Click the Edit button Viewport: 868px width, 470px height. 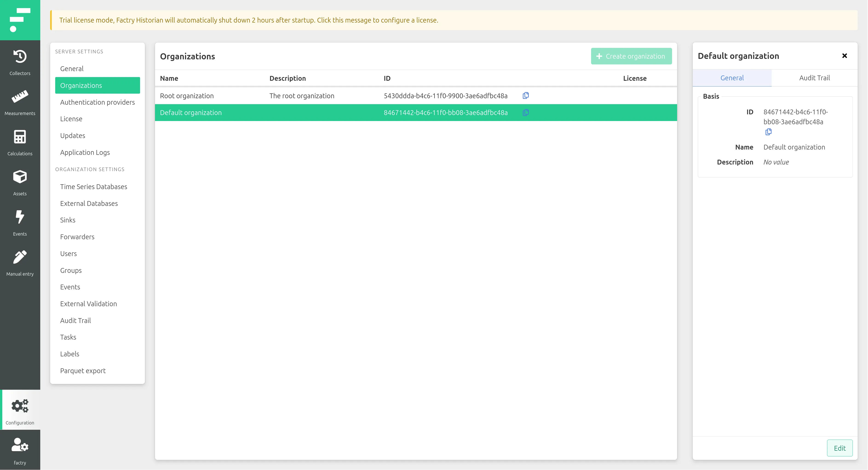click(x=840, y=448)
